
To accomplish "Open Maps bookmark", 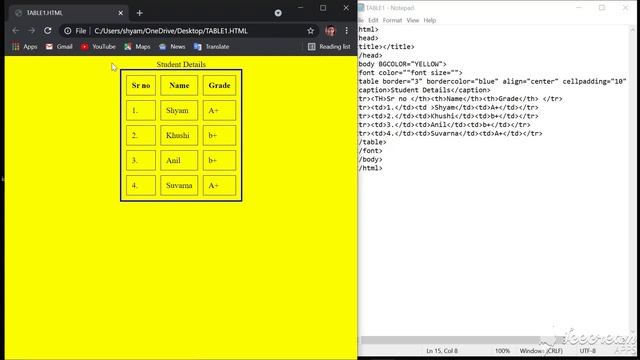I will [137, 47].
